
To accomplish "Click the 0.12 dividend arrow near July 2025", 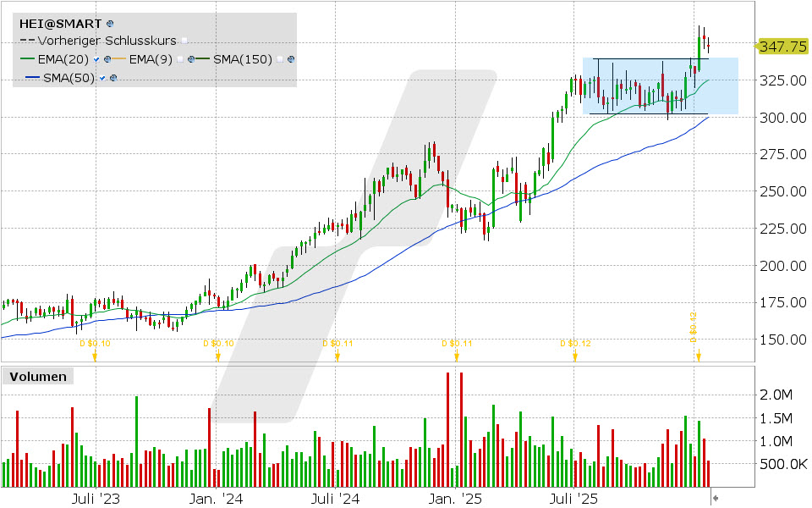I will coord(573,356).
